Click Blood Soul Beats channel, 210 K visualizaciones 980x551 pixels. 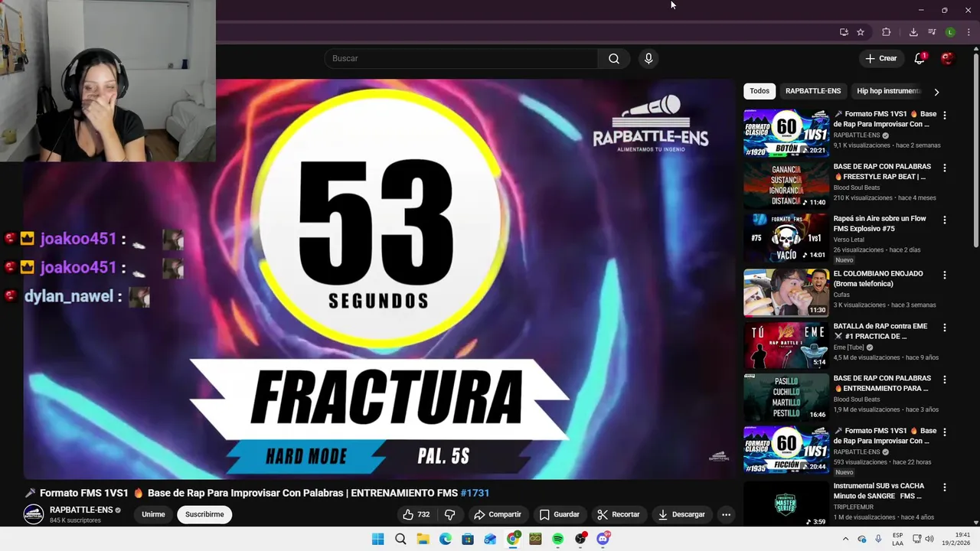click(857, 187)
